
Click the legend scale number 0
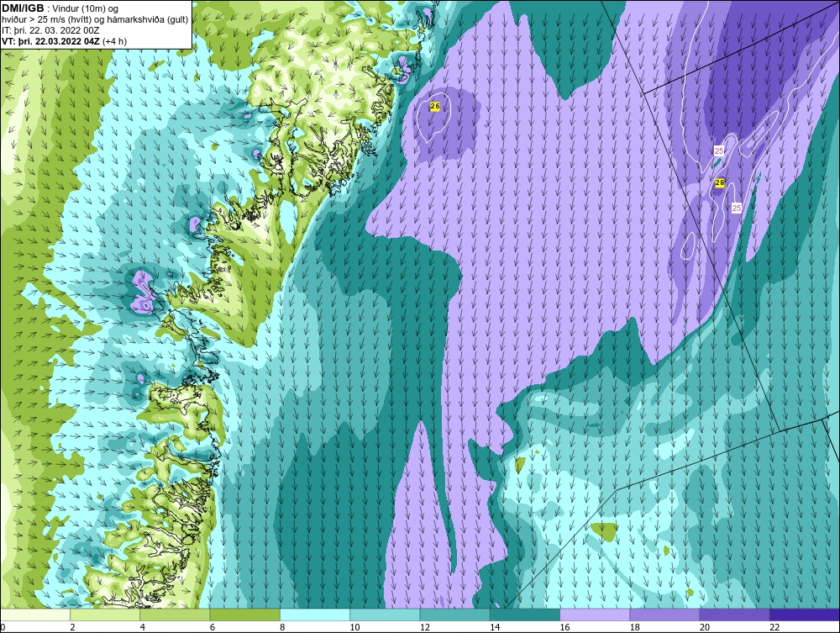(x=3, y=628)
